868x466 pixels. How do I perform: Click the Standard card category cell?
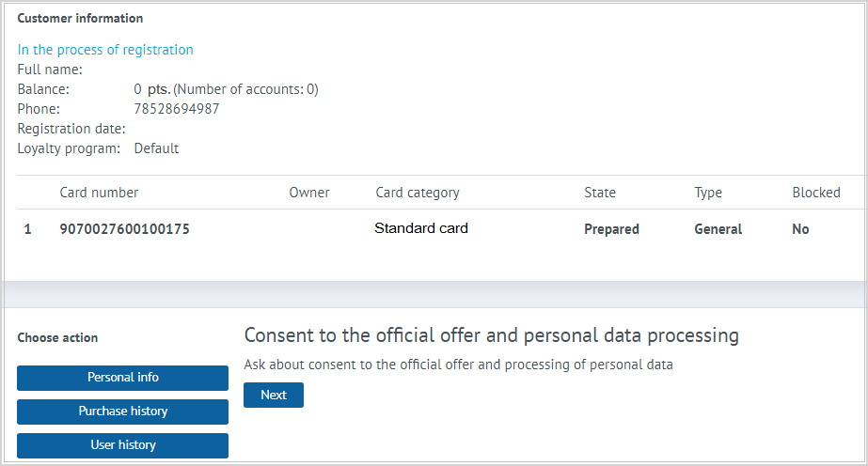coord(420,228)
